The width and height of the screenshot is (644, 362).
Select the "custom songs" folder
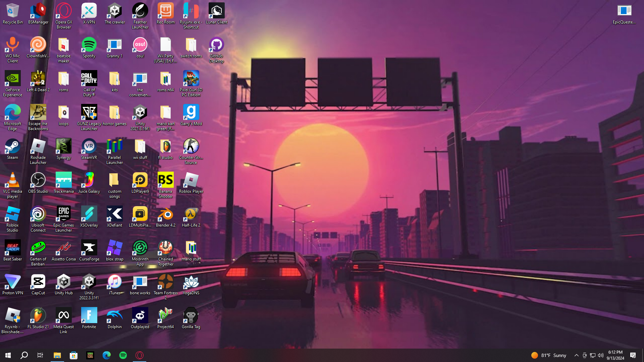(115, 185)
